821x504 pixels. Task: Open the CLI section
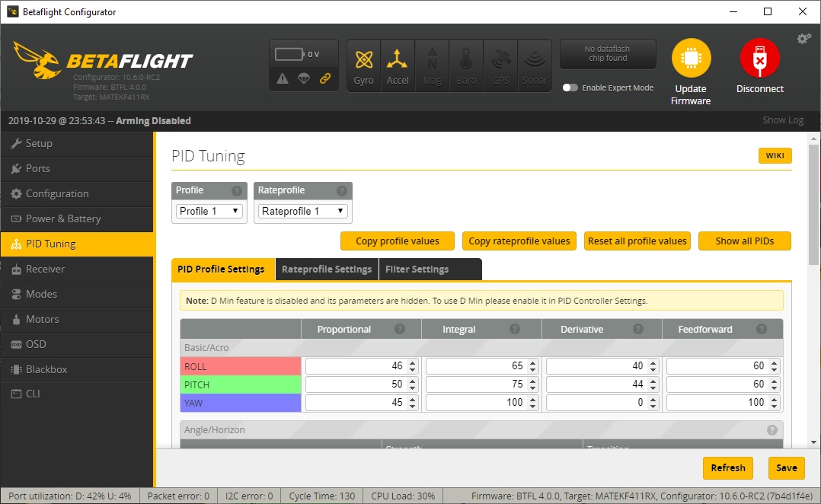77,394
